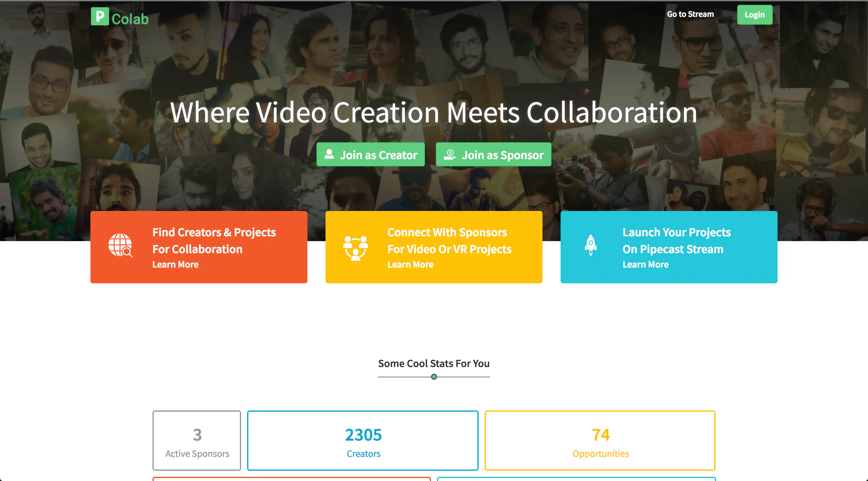This screenshot has height=481, width=868.
Task: Click the Connect With Sponsors heading
Action: pyautogui.click(x=449, y=241)
